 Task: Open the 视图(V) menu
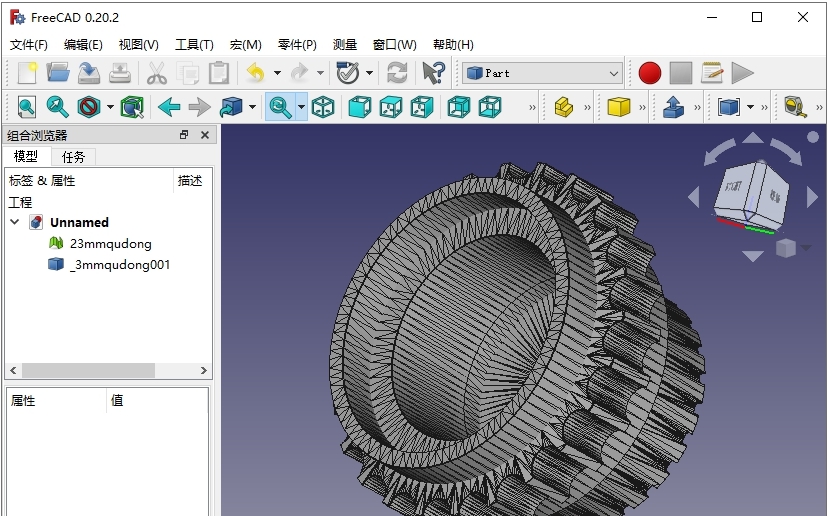[138, 45]
